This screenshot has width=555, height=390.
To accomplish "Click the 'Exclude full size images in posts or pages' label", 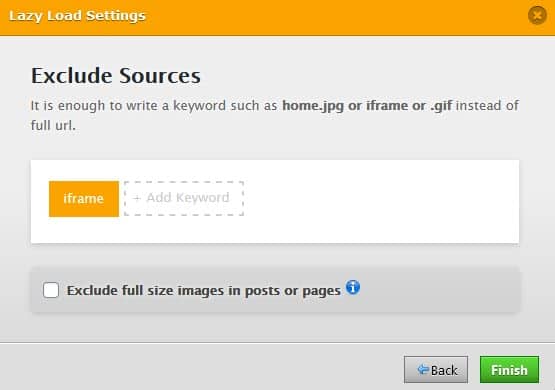I will pyautogui.click(x=204, y=291).
